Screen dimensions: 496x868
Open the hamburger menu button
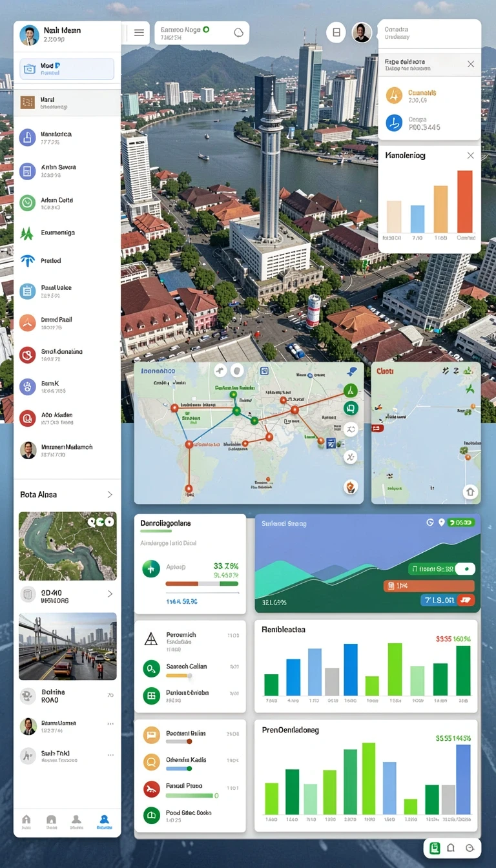tap(139, 32)
